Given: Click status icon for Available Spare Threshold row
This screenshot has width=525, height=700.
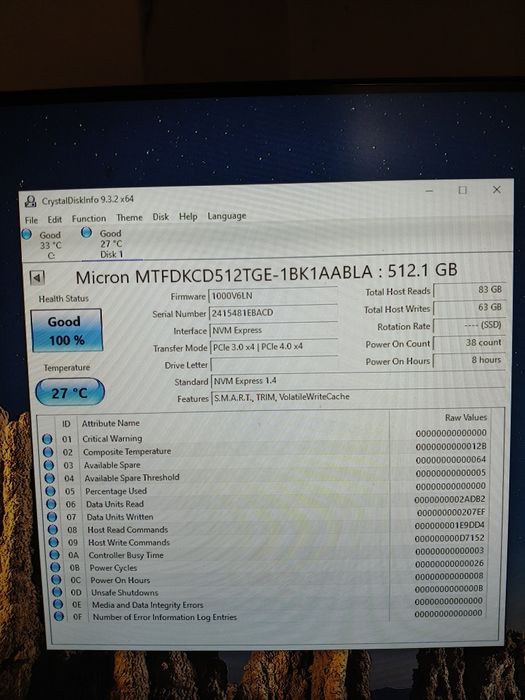Looking at the screenshot, I should click(x=50, y=478).
